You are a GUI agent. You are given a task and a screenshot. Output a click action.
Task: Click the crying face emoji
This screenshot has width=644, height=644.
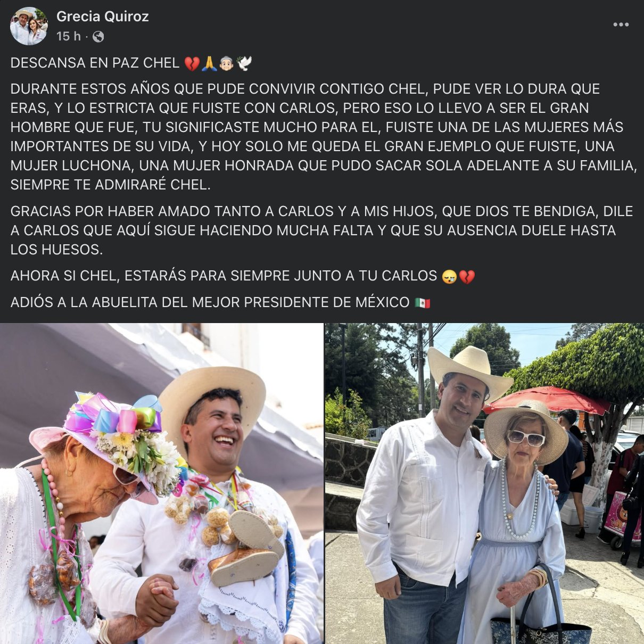(x=450, y=277)
